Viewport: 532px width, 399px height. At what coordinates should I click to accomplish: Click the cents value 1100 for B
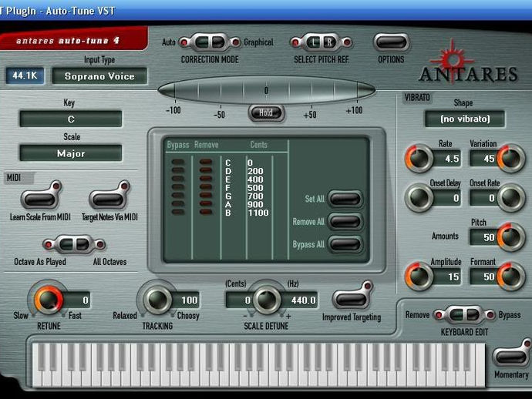pos(258,213)
